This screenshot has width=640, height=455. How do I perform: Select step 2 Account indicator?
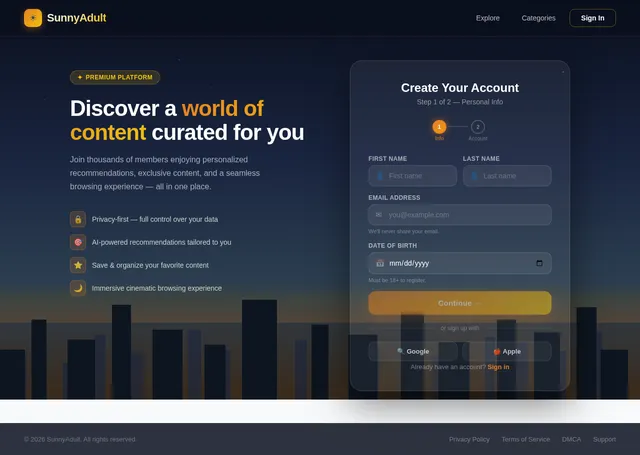478,127
